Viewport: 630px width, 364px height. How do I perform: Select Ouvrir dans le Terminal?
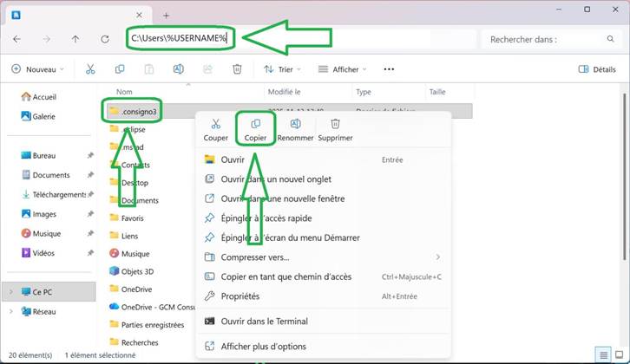point(324,321)
